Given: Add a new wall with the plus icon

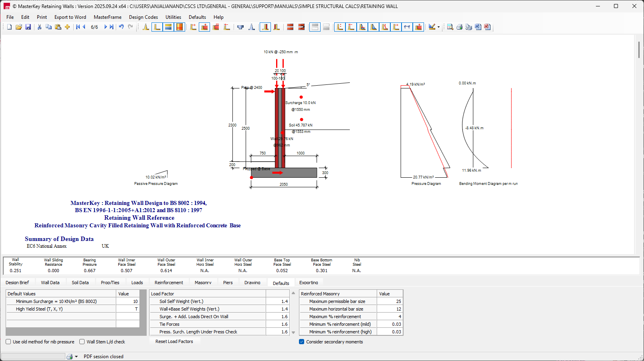Looking at the screenshot, I should click(67, 27).
